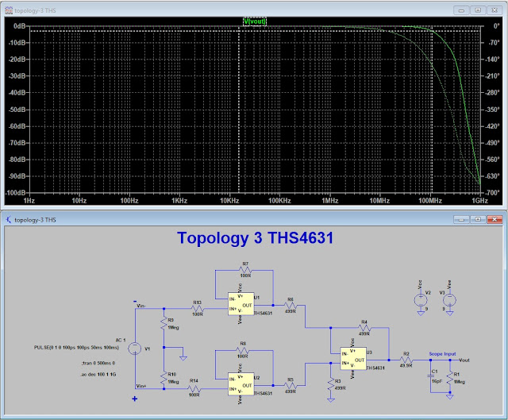This screenshot has height=420, width=508.
Task: Click resistor R4 499R feedback symbol
Action: [x=364, y=328]
